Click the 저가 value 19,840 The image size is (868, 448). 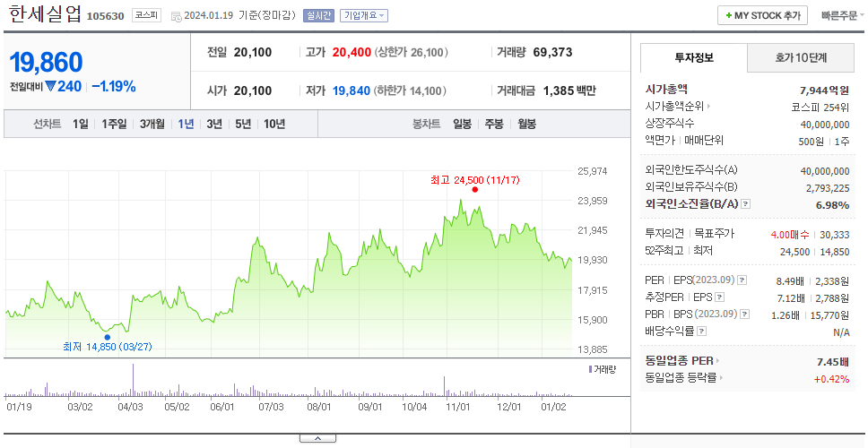[x=351, y=90]
